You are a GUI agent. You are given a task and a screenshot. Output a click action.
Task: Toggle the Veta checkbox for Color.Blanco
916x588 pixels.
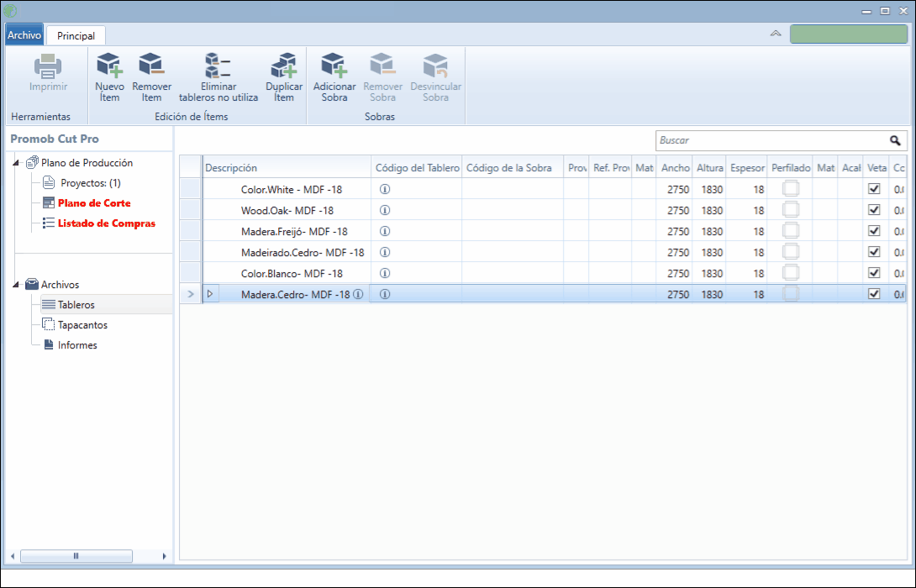point(874,273)
